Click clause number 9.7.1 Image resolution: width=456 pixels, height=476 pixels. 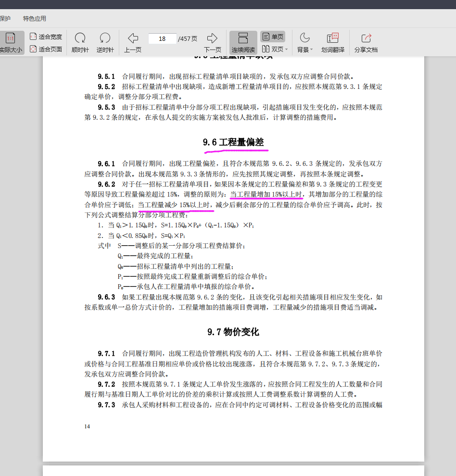tap(106, 354)
